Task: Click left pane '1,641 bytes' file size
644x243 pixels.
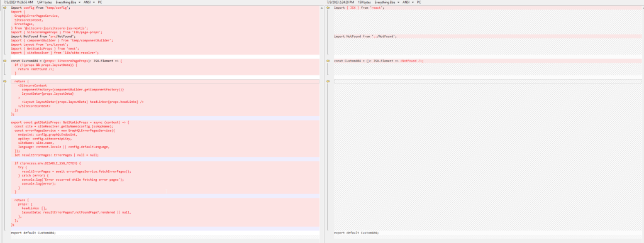Action: click(45, 2)
